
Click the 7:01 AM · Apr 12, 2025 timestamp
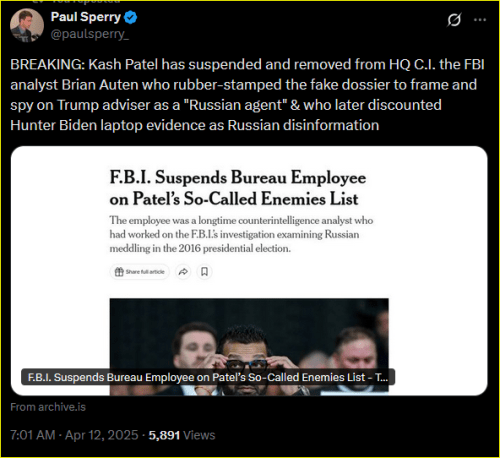point(74,435)
